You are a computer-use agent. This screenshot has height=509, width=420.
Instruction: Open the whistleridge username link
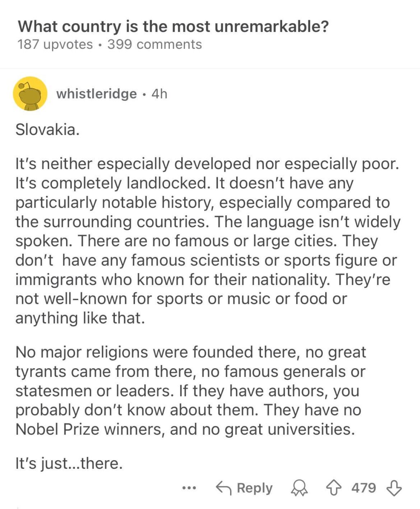coord(96,94)
